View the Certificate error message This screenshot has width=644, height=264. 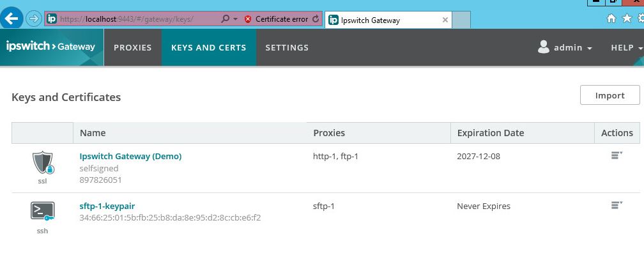pos(282,19)
